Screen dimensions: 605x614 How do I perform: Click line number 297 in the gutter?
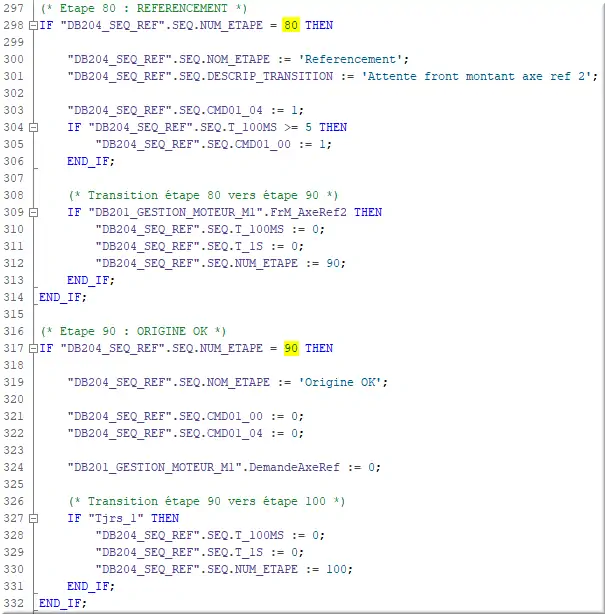[14, 7]
